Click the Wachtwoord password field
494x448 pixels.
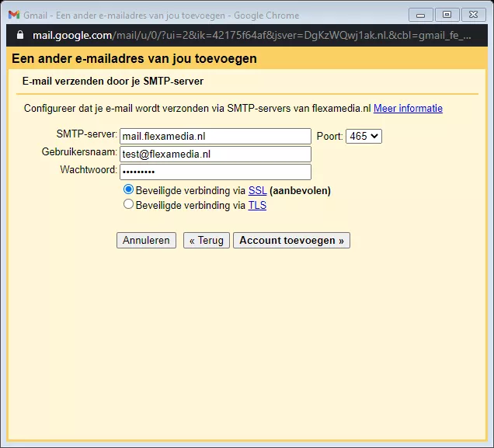215,172
